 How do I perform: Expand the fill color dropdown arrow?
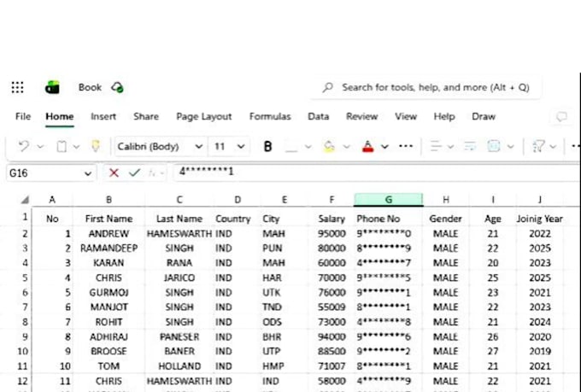pos(346,147)
